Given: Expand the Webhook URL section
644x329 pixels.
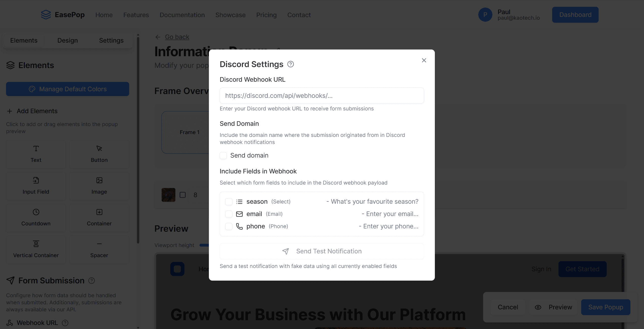Looking at the screenshot, I should (37, 323).
